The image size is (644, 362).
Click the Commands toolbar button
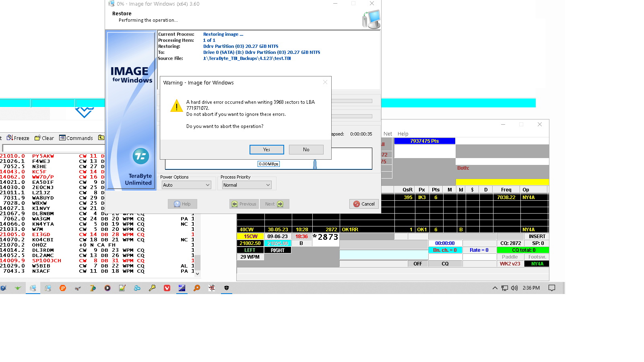pyautogui.click(x=76, y=138)
